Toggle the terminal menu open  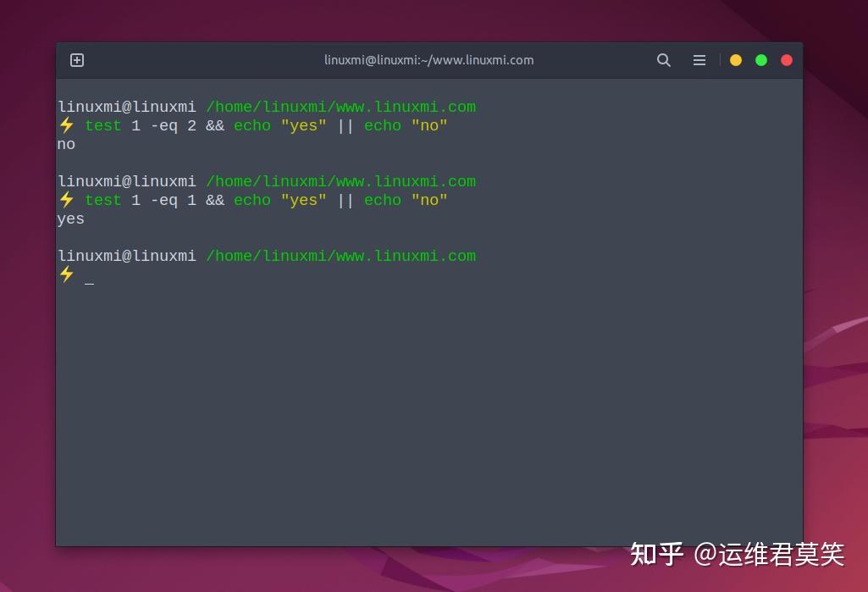(x=699, y=60)
